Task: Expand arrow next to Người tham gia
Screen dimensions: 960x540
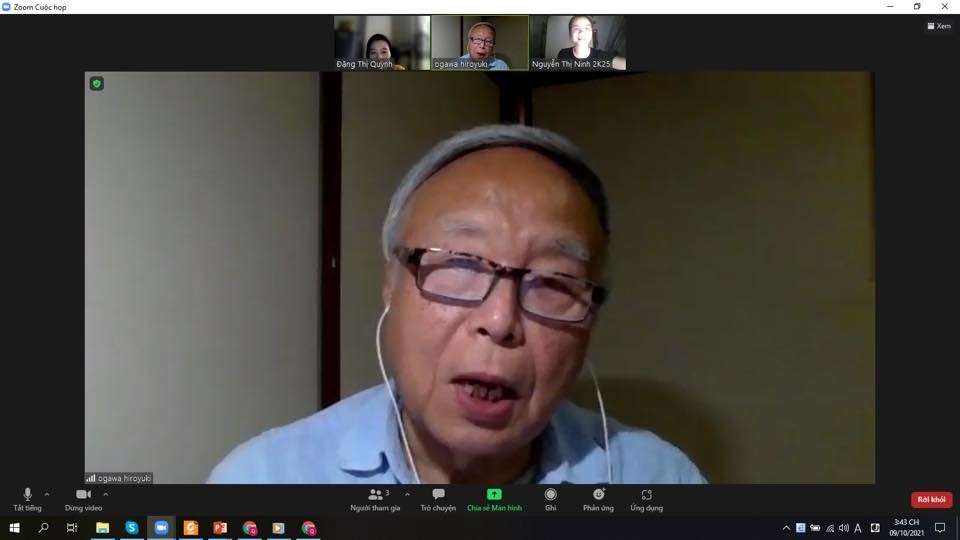Action: point(407,494)
